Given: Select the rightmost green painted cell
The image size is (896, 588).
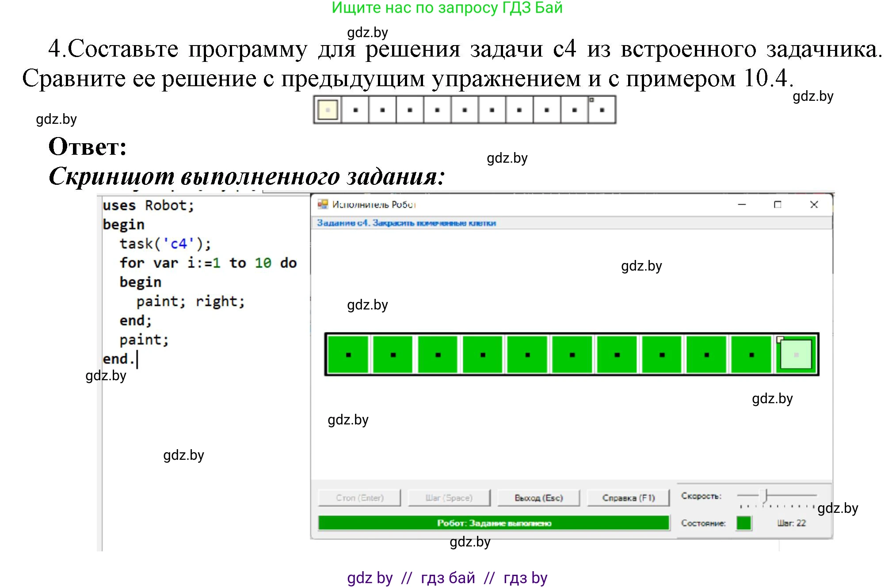Looking at the screenshot, I should coord(751,355).
